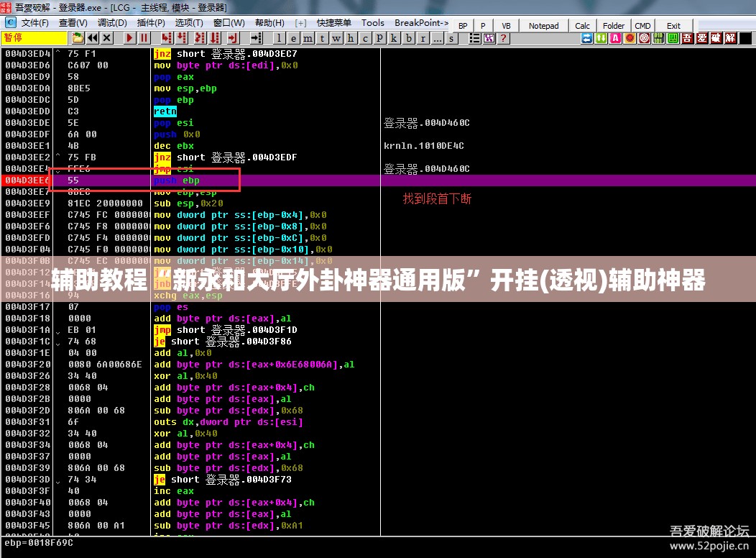Screen dimensions: 756x558
Task: Click the Step into icon
Action: pos(167,38)
